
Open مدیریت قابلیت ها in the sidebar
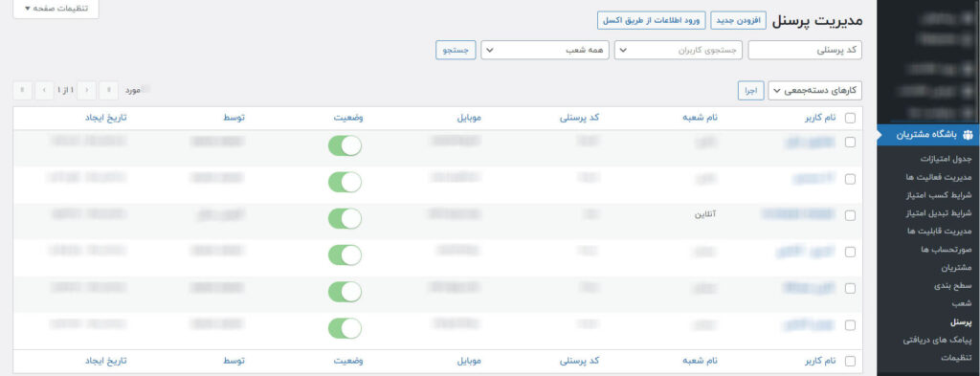pos(940,232)
